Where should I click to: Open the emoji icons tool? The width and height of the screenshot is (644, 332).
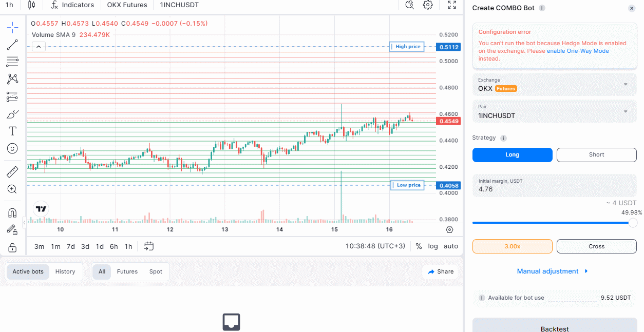click(12, 148)
